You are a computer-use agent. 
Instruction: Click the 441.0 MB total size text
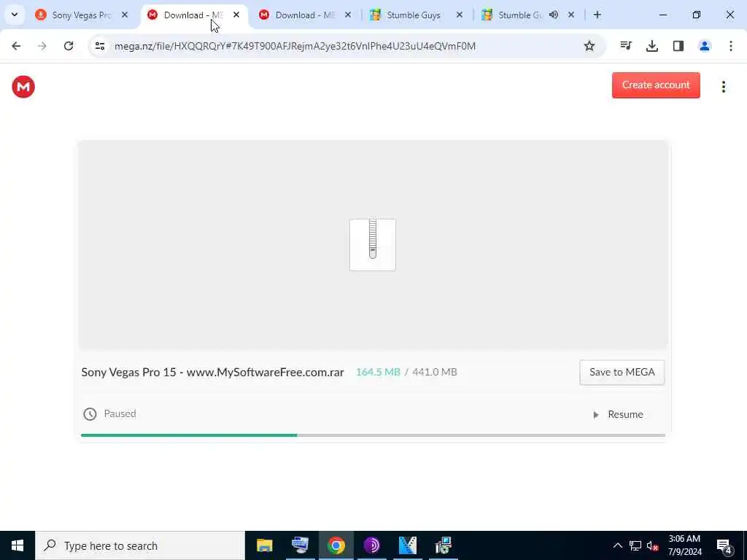435,372
